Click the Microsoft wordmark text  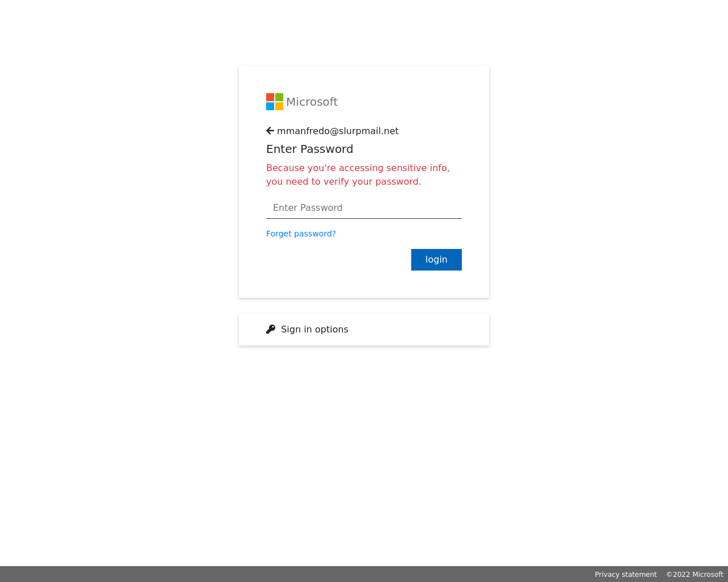tap(312, 102)
